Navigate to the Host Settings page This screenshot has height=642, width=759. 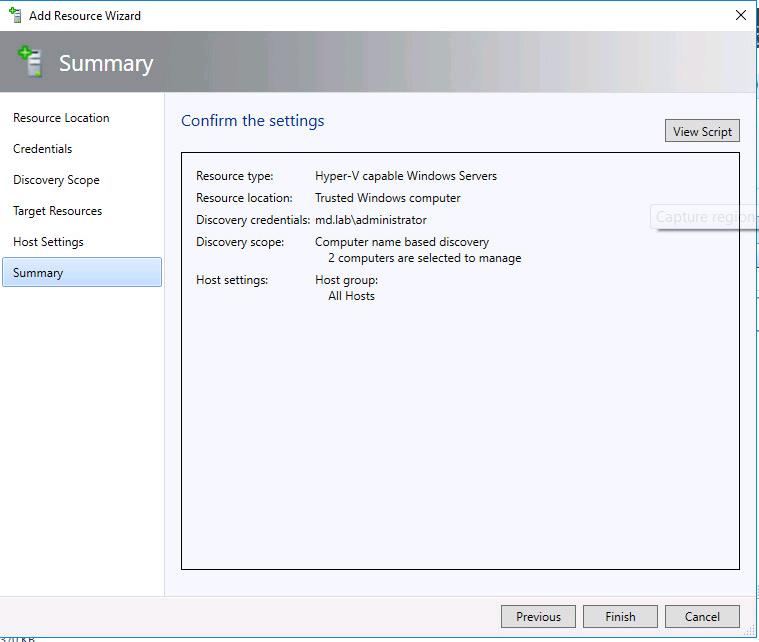pos(48,242)
